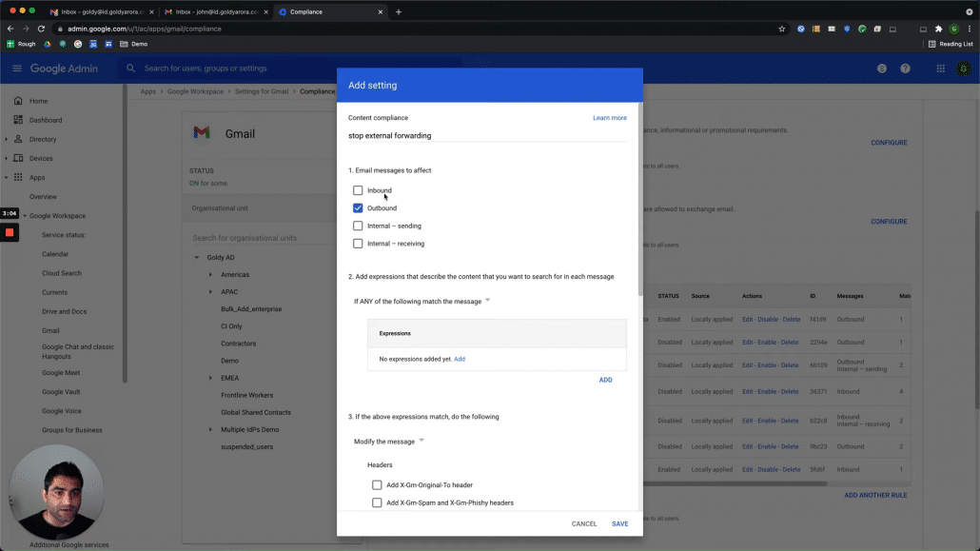Enable Add X-Gm-Spam and X-Gm-Phishy headers checkbox
980x551 pixels.
tap(377, 502)
